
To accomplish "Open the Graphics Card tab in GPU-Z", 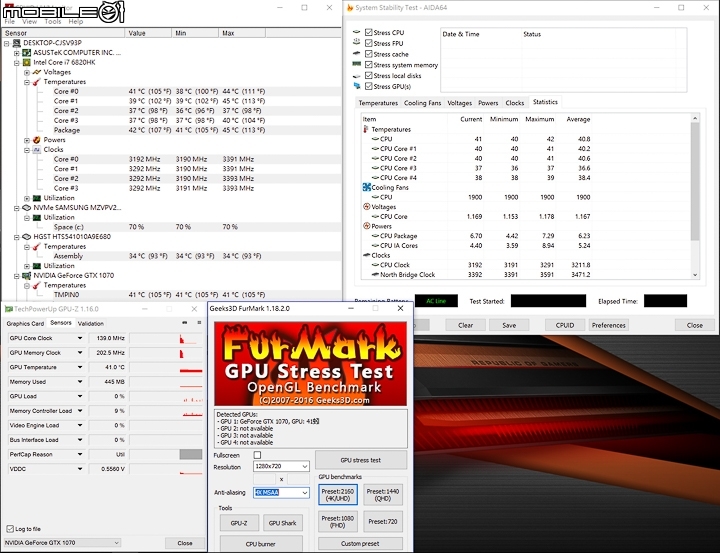I will tap(25, 323).
